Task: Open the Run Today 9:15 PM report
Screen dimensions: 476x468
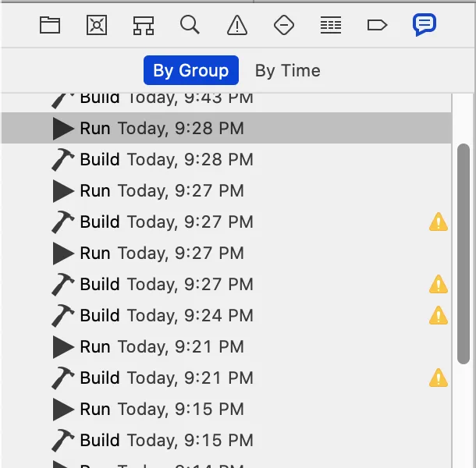Action: click(226, 409)
